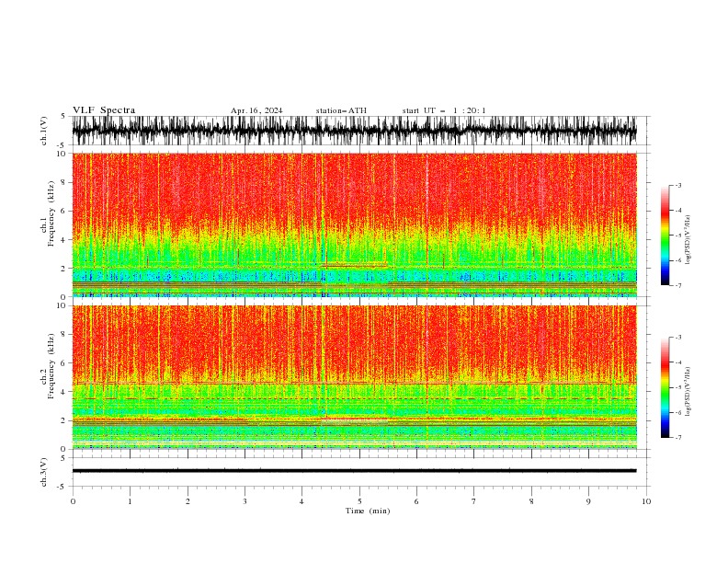Click the ch.2 spectrogram colorbar
728x563 pixels.
[x=665, y=387]
